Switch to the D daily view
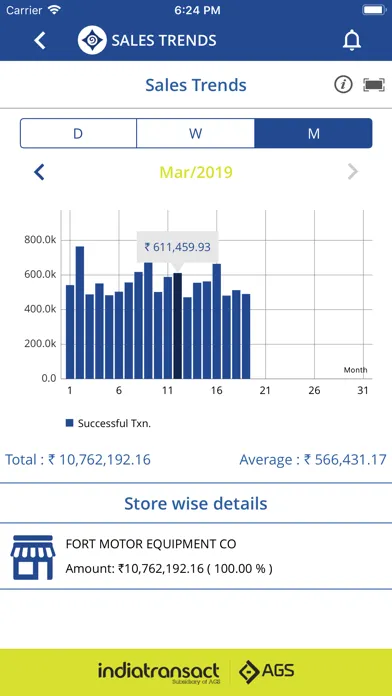Viewport: 392px width, 696px height. (78, 133)
